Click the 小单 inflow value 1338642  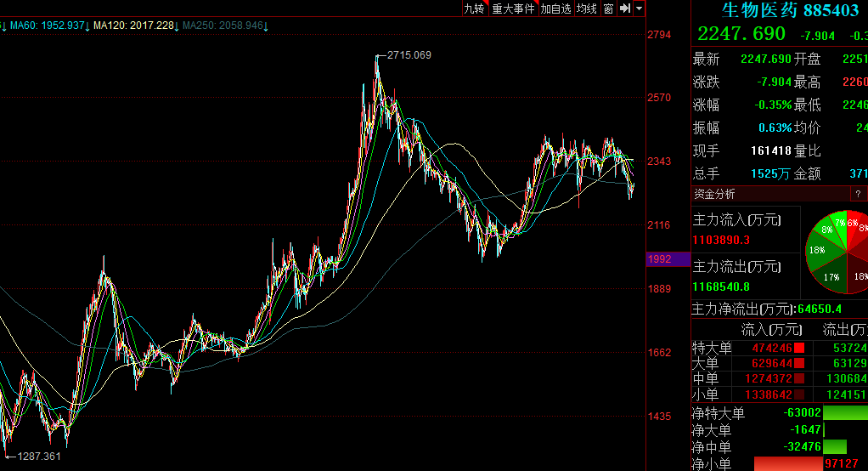pos(769,394)
